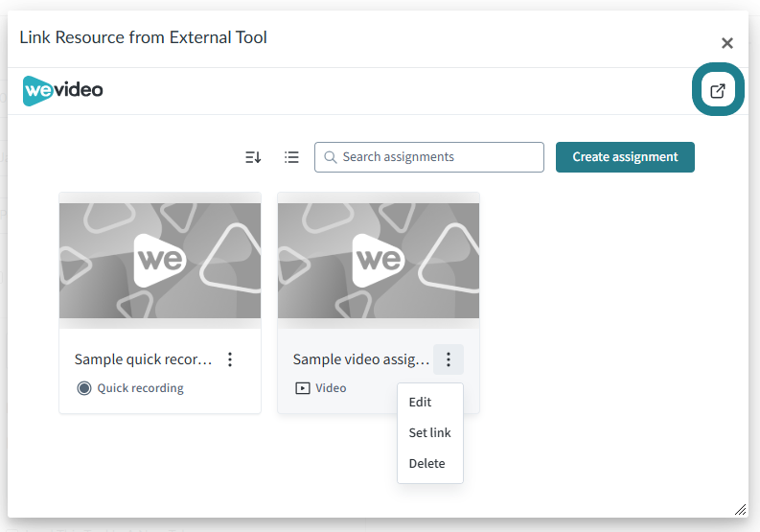Choose Edit from the context menu

(x=420, y=402)
